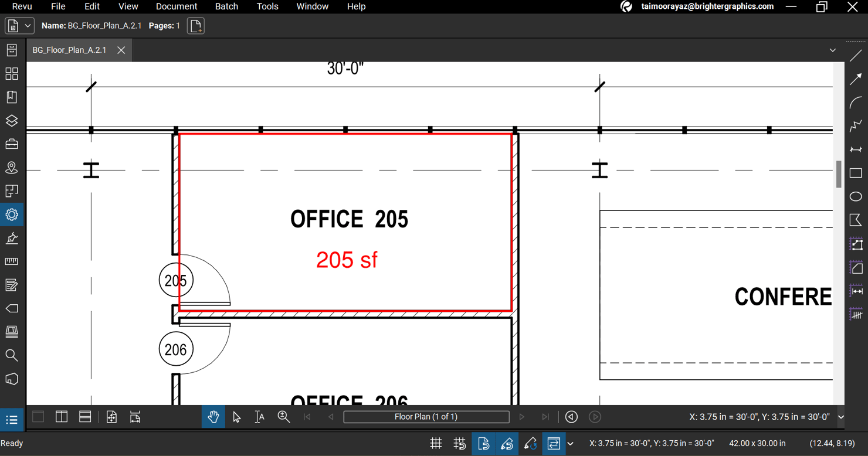
Task: Open the Search magnifier panel
Action: coord(12,355)
